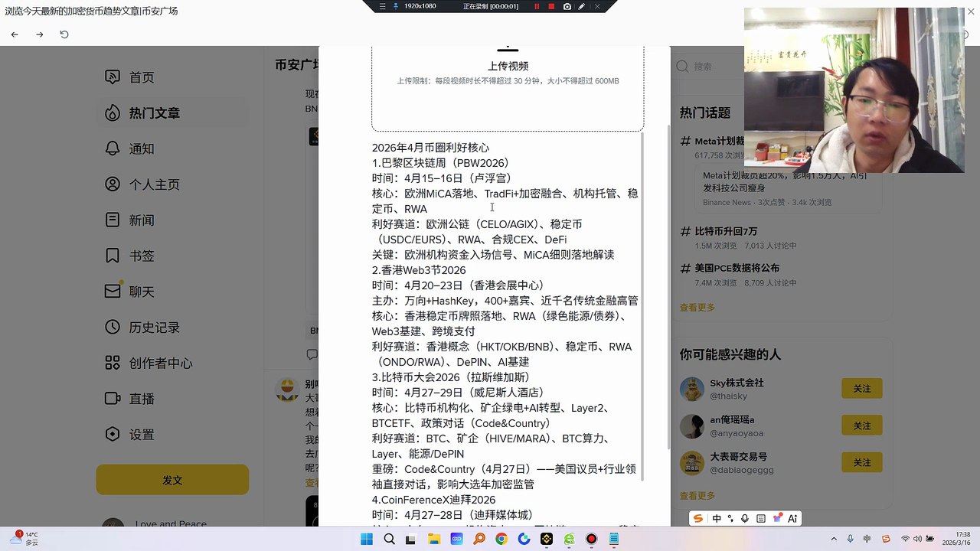This screenshot has height=551, width=980.
Task: Follow Sky株式会社 with 关注 button
Action: point(862,389)
